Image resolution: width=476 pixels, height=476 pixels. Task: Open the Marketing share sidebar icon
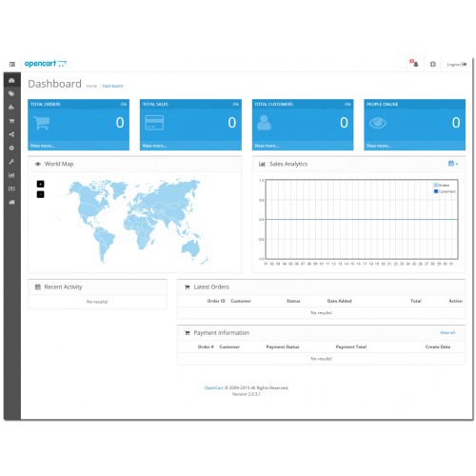pyautogui.click(x=11, y=134)
